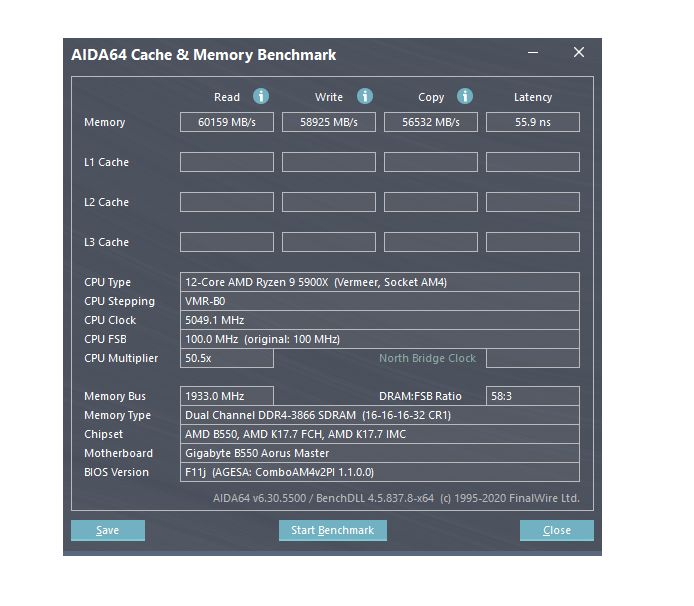
Task: Click the L2 Cache row label
Action: tap(106, 202)
